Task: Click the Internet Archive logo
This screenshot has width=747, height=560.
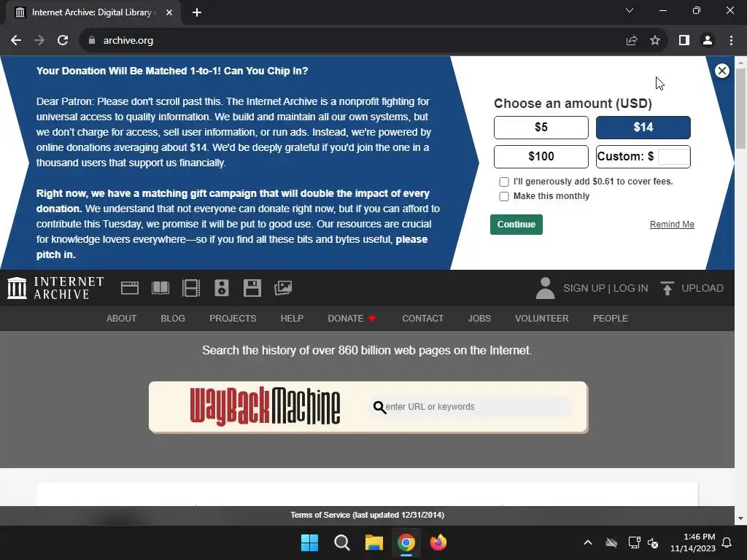Action: coord(55,288)
